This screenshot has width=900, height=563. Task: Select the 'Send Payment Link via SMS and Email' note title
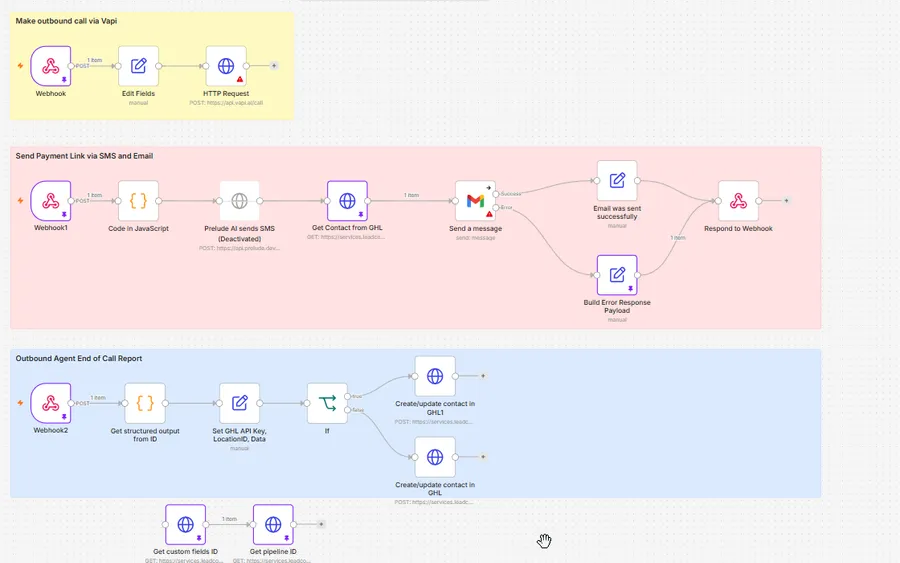(84, 156)
